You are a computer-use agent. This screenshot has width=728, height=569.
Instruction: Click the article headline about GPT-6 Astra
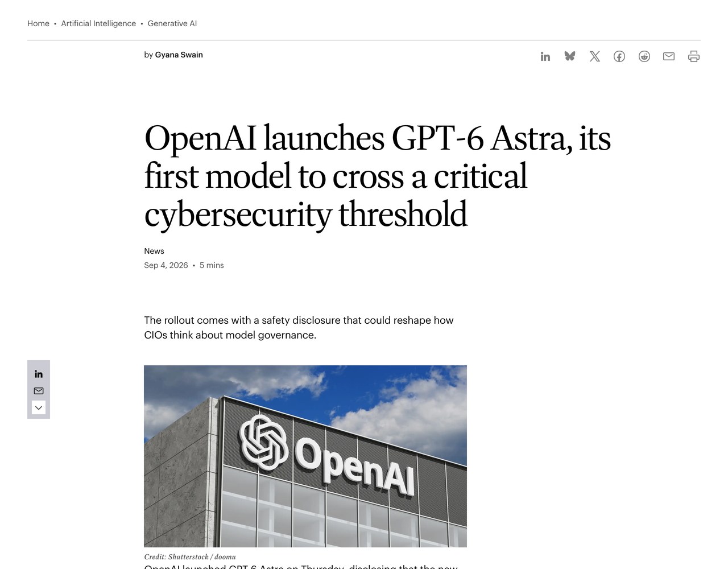(x=378, y=176)
